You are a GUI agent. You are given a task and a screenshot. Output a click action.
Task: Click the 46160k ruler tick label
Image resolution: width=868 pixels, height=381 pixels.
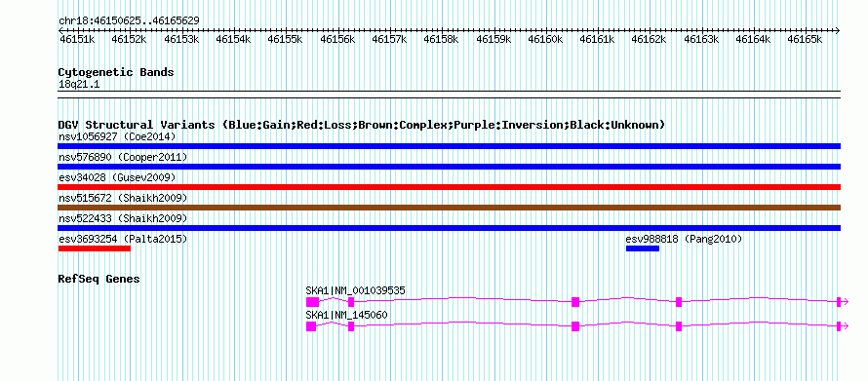[546, 39]
